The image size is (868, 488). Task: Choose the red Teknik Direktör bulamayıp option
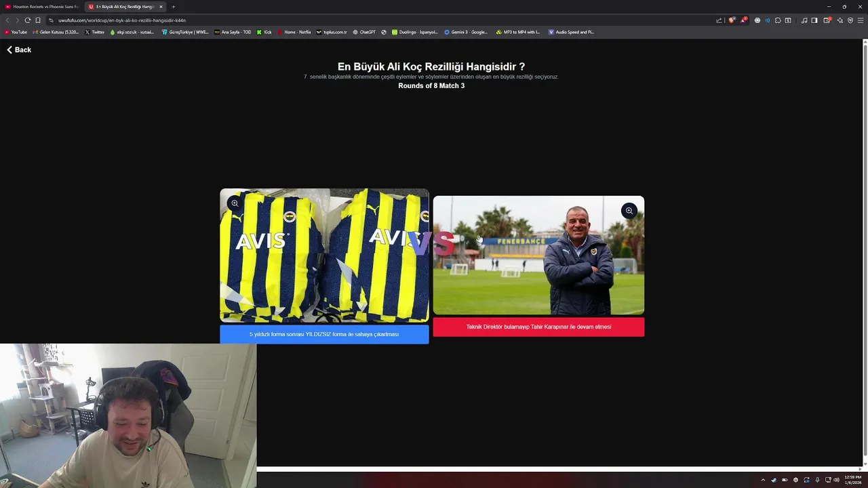coord(538,327)
